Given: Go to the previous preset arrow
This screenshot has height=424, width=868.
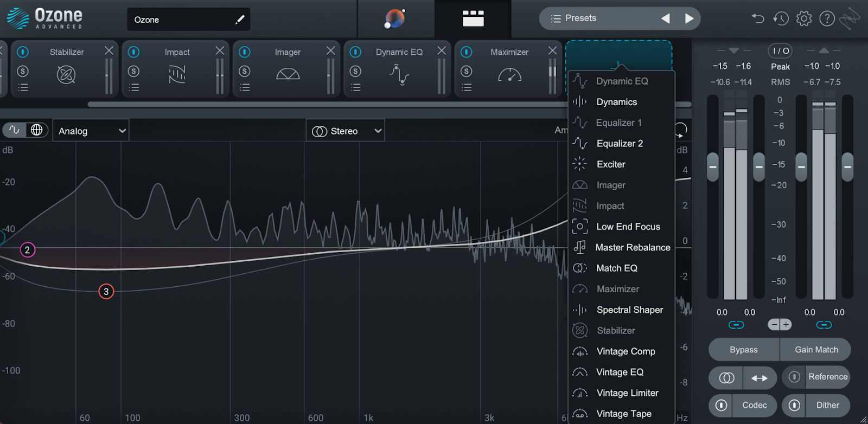Looking at the screenshot, I should [665, 18].
